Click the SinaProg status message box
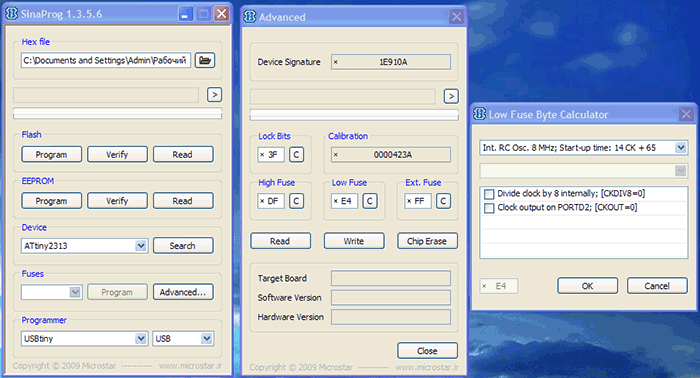This screenshot has height=378, width=700. click(x=106, y=95)
